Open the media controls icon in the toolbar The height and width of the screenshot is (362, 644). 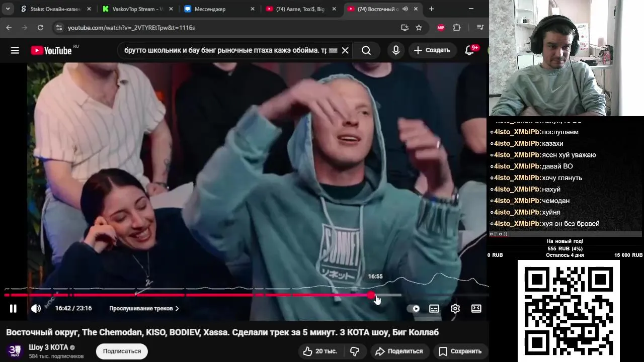click(480, 28)
